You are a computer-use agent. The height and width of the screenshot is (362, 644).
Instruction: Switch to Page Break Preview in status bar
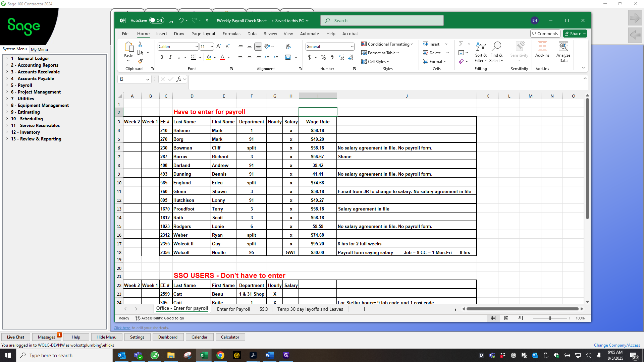[520, 318]
